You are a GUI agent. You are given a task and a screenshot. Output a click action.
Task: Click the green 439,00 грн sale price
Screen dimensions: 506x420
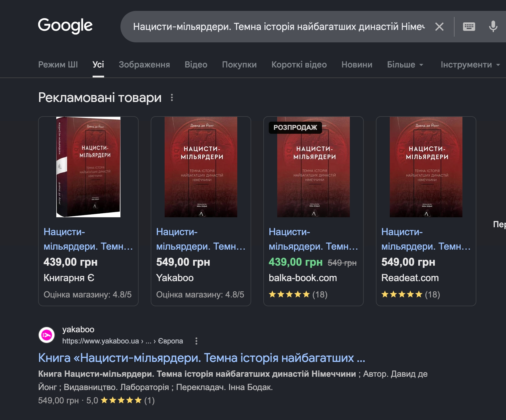pyautogui.click(x=296, y=262)
